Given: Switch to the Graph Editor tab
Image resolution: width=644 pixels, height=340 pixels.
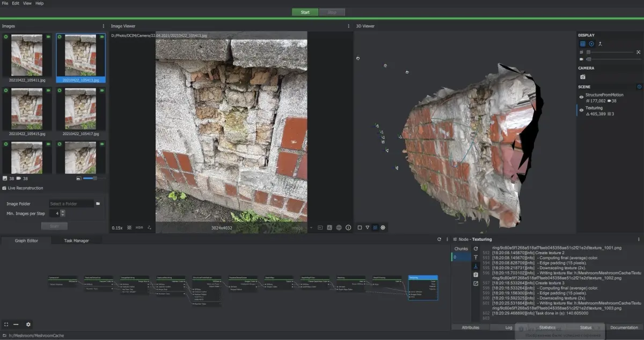Looking at the screenshot, I should tap(26, 241).
